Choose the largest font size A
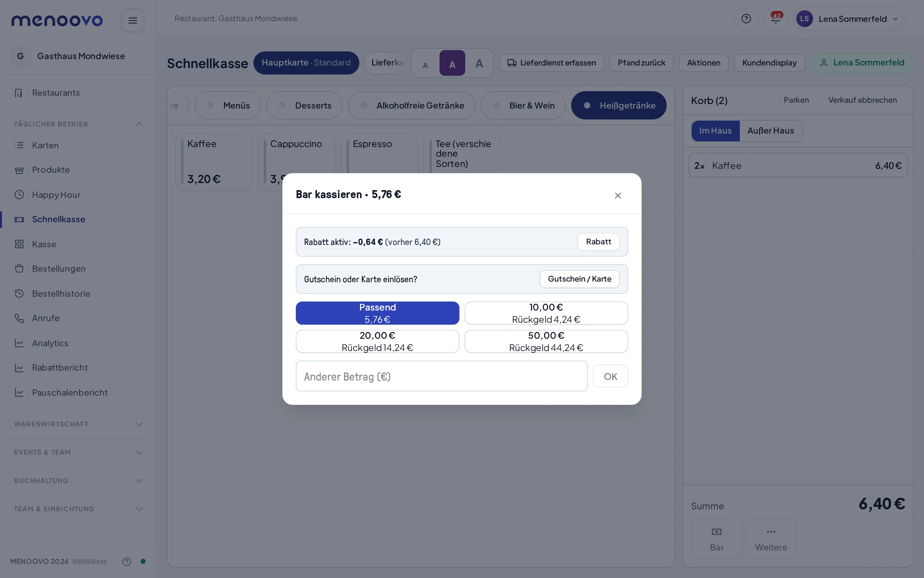Image resolution: width=924 pixels, height=578 pixels. (479, 63)
